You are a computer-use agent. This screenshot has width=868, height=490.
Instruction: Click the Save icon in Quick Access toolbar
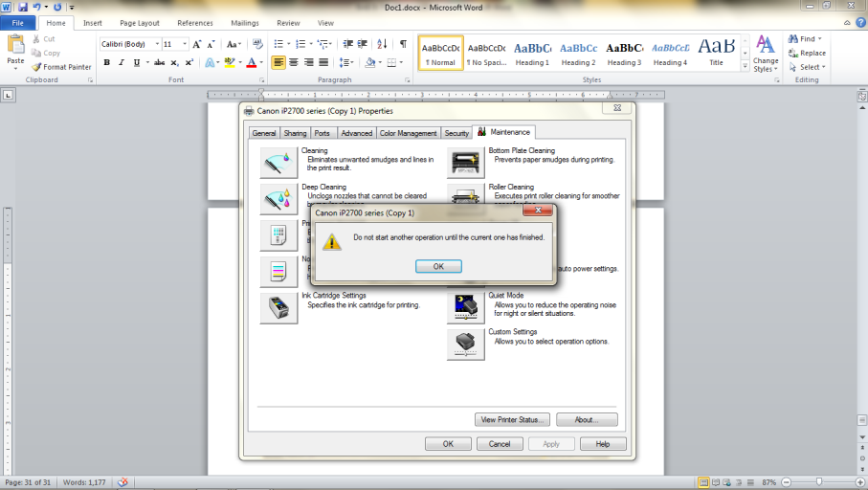23,8
